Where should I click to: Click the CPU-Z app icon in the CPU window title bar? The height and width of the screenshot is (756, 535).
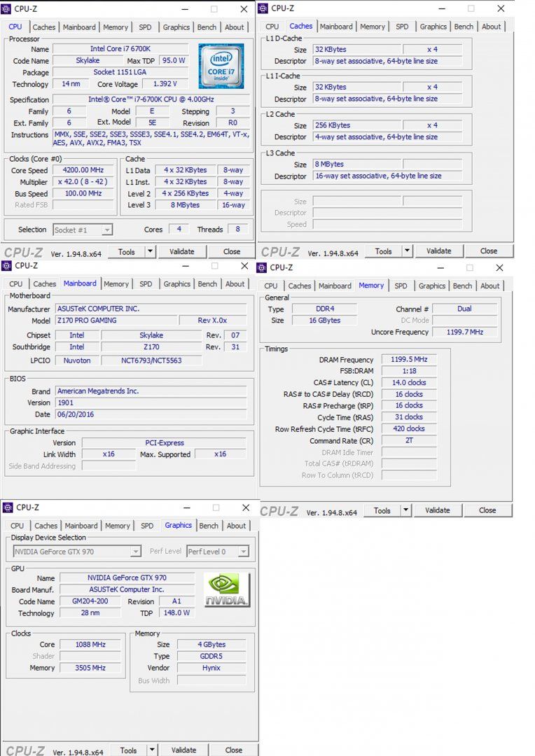(x=7, y=8)
